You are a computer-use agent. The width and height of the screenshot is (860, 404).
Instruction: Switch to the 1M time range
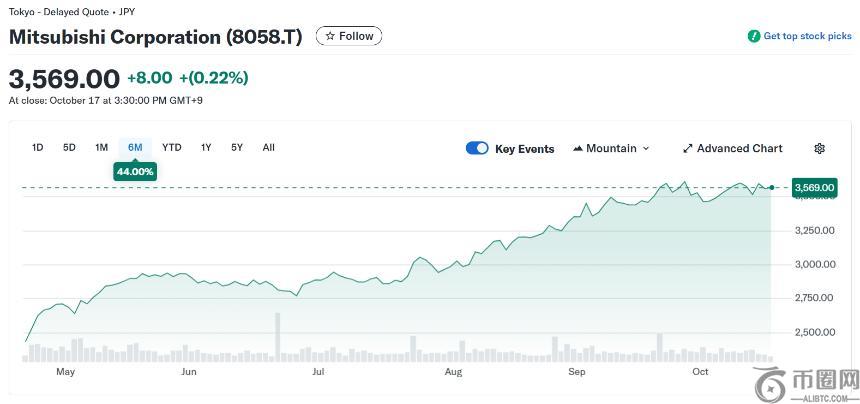point(101,148)
